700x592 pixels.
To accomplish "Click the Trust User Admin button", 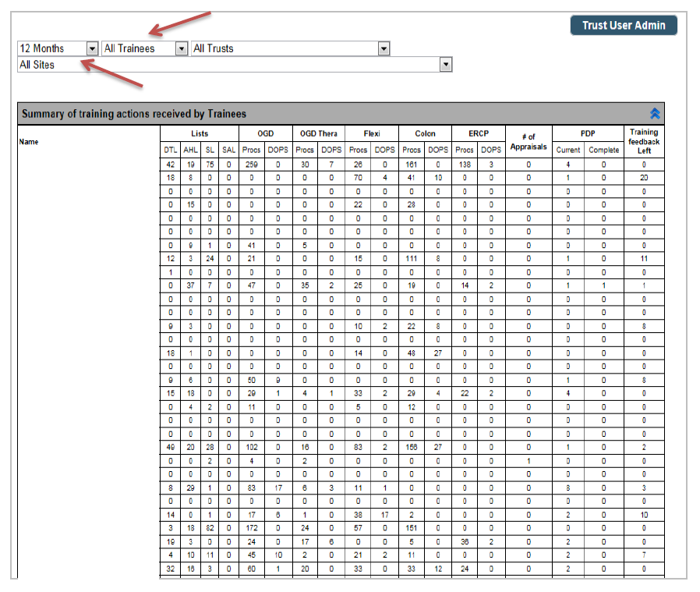I will click(x=624, y=25).
